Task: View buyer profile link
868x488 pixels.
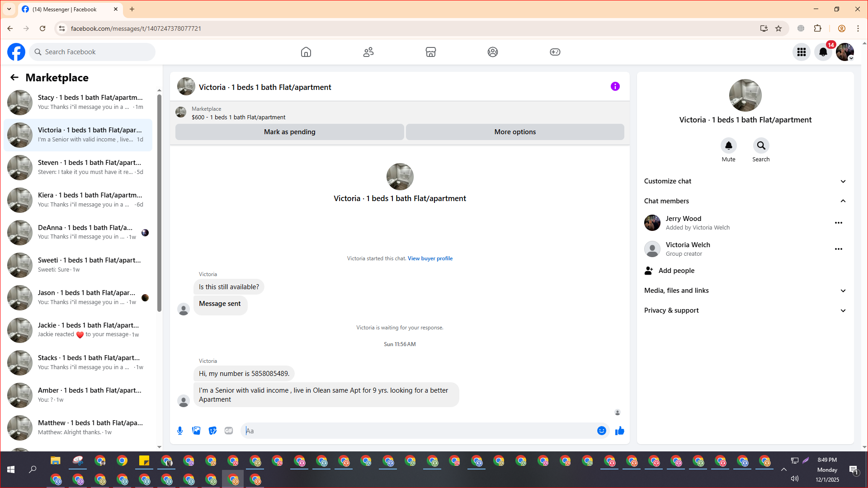Action: coord(430,258)
